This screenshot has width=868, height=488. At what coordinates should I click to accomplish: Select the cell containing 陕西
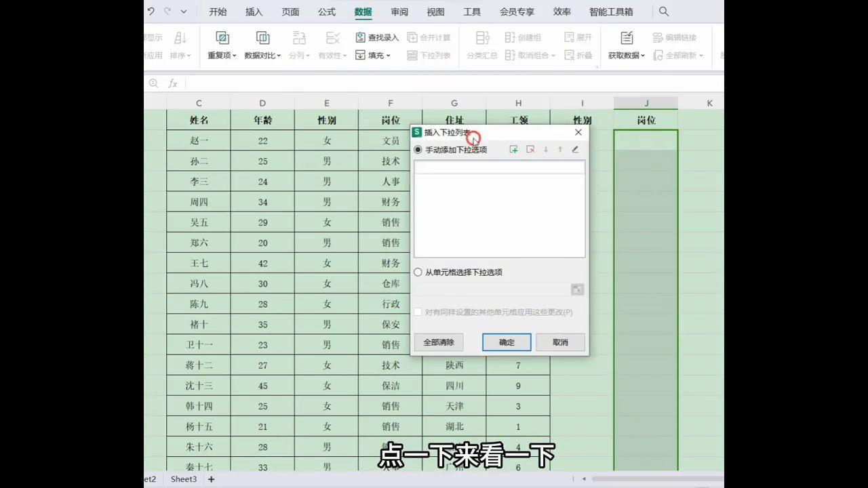click(x=454, y=365)
